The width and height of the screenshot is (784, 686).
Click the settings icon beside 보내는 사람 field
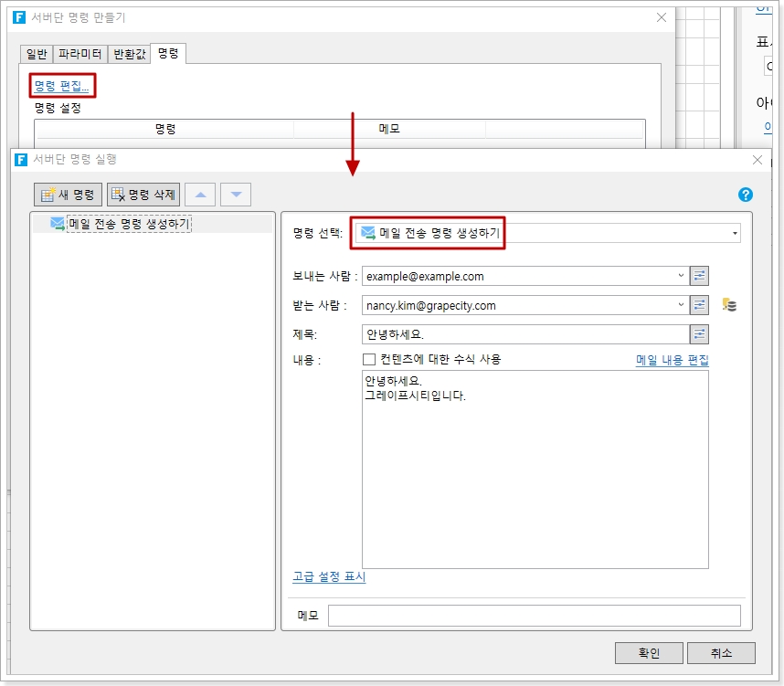(x=700, y=276)
